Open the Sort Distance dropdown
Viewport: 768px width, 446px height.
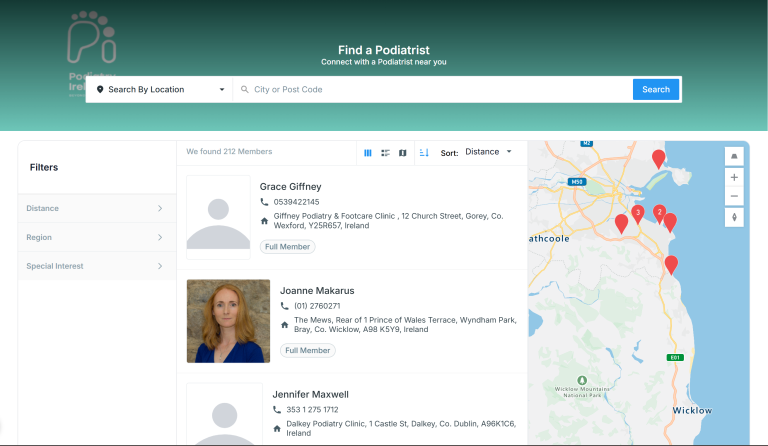(488, 152)
